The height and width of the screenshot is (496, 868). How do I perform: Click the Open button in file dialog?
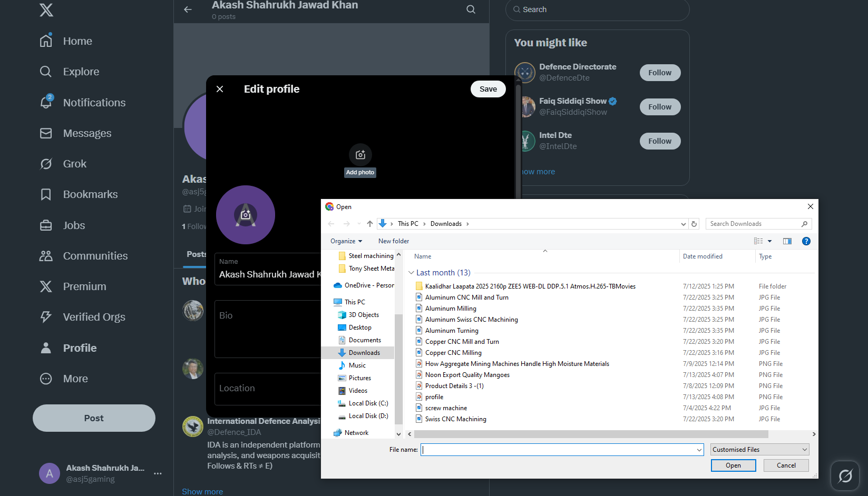pos(733,465)
